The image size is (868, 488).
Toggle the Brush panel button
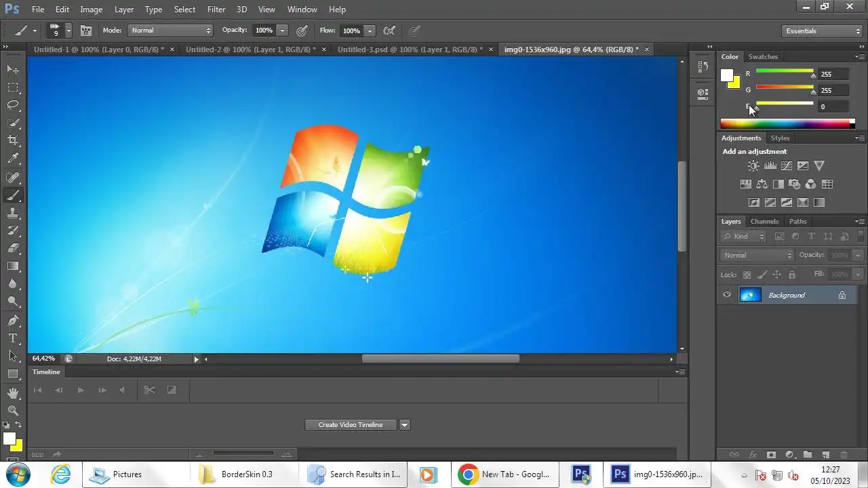pyautogui.click(x=86, y=30)
